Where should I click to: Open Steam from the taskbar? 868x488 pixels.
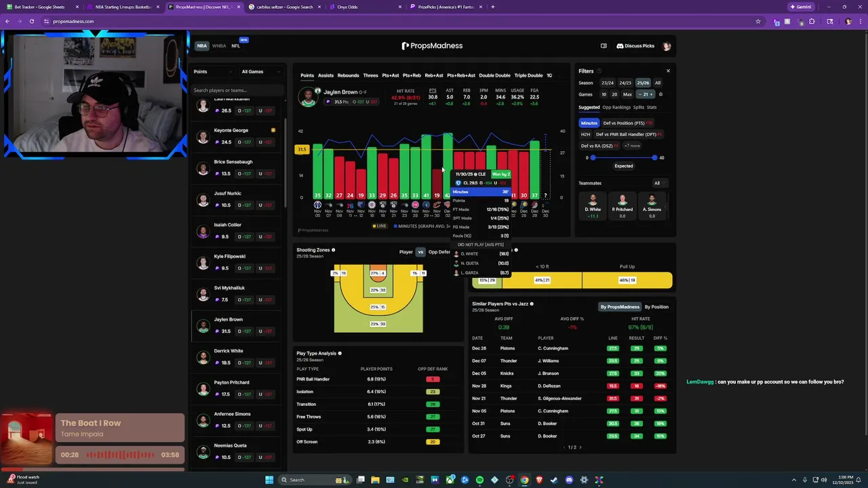point(554,480)
